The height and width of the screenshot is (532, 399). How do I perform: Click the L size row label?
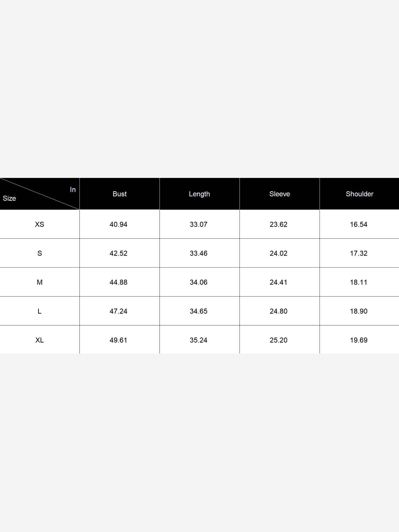[40, 311]
